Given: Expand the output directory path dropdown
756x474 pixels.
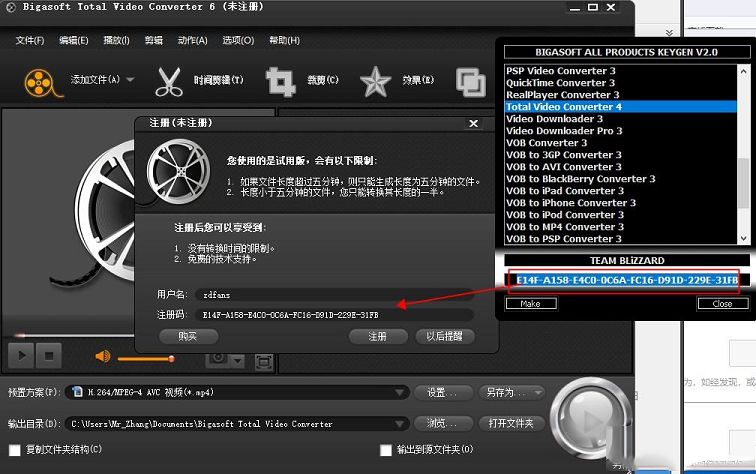Looking at the screenshot, I should 401,424.
